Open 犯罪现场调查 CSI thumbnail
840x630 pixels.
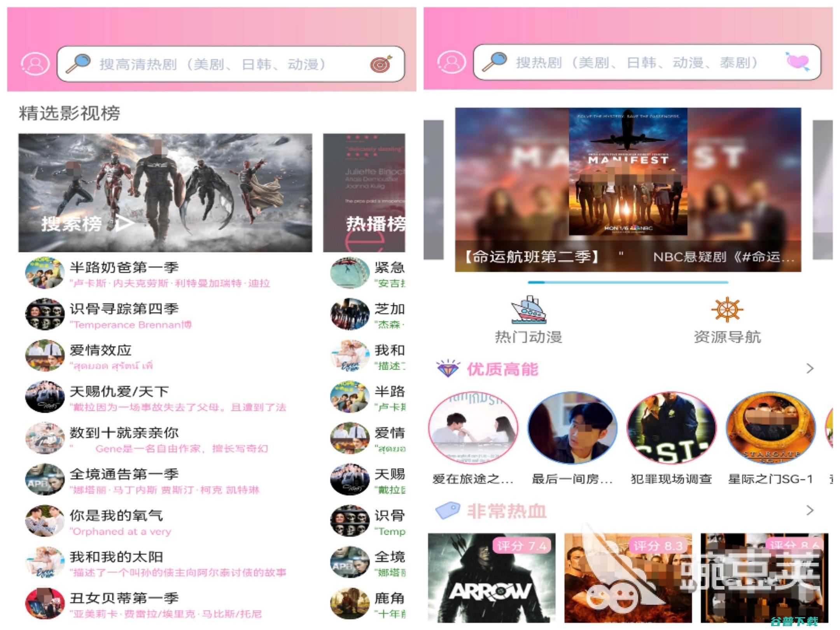click(x=672, y=428)
